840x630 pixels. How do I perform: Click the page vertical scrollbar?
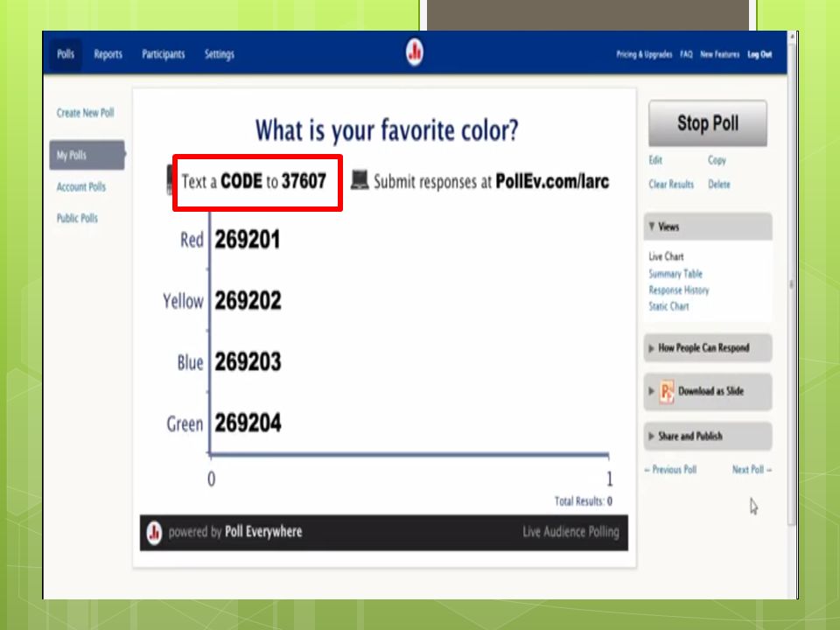pos(792,283)
